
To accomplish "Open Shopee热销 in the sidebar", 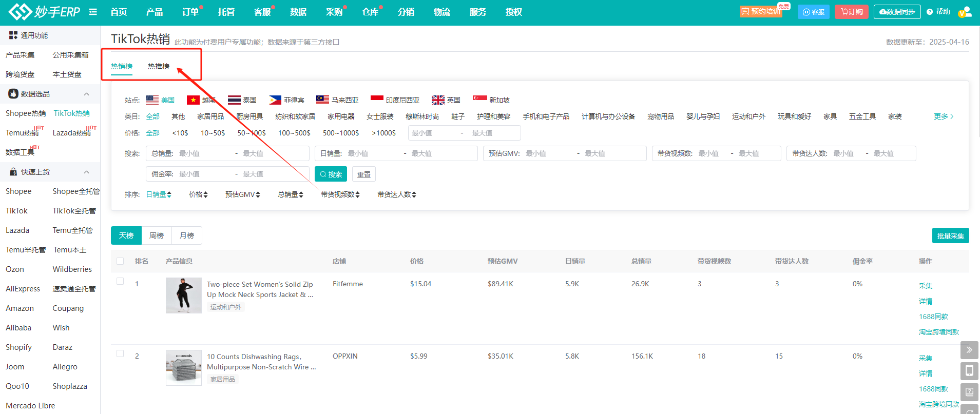I will (x=26, y=113).
